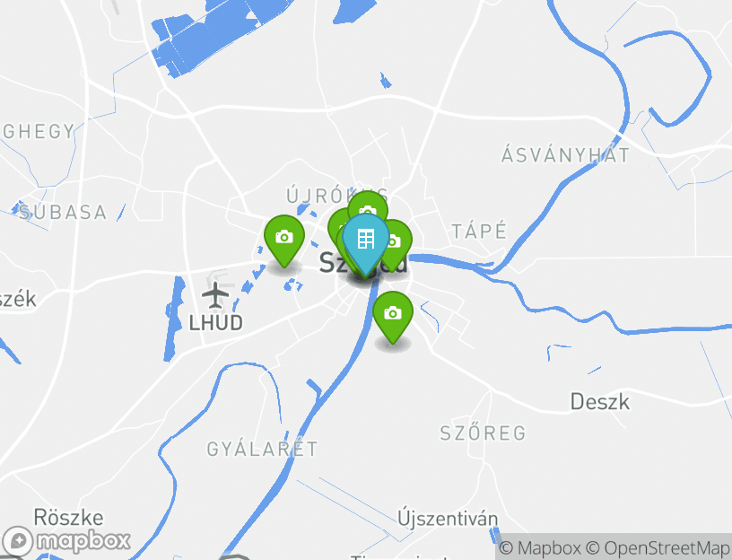Click the Deszk town label
Screen dimensions: 732x560
click(x=600, y=402)
